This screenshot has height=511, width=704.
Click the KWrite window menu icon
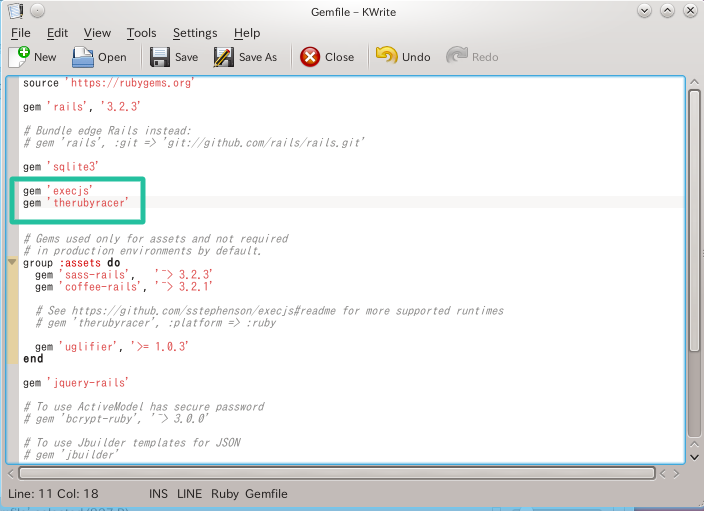[x=15, y=11]
